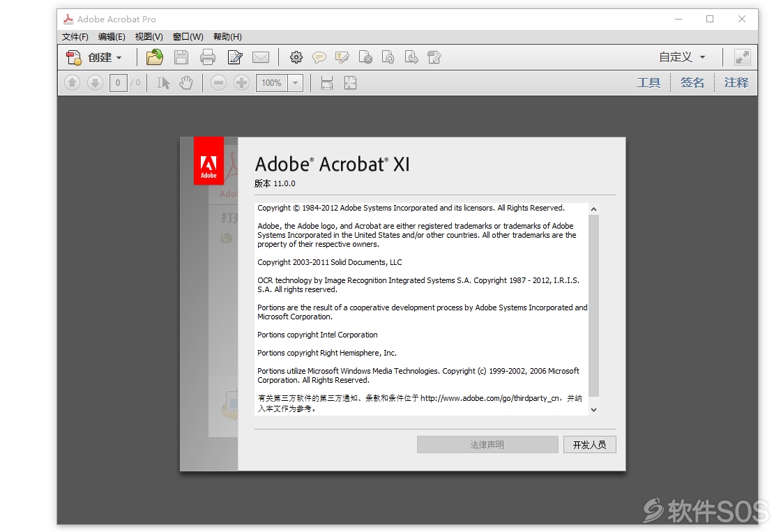Choose the Hand pan tool

186,83
